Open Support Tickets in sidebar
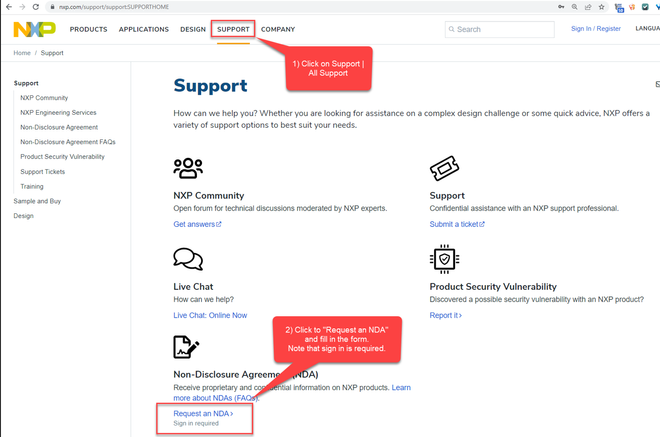The image size is (660, 437). point(43,172)
